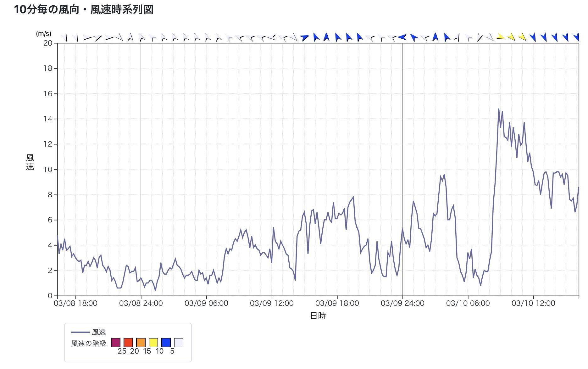Click the red 20 m/s wind class swatch

[x=128, y=343]
